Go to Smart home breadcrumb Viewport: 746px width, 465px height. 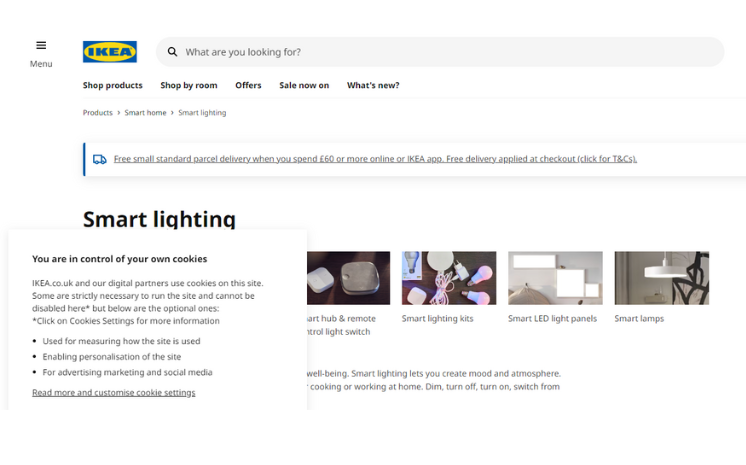tap(145, 113)
